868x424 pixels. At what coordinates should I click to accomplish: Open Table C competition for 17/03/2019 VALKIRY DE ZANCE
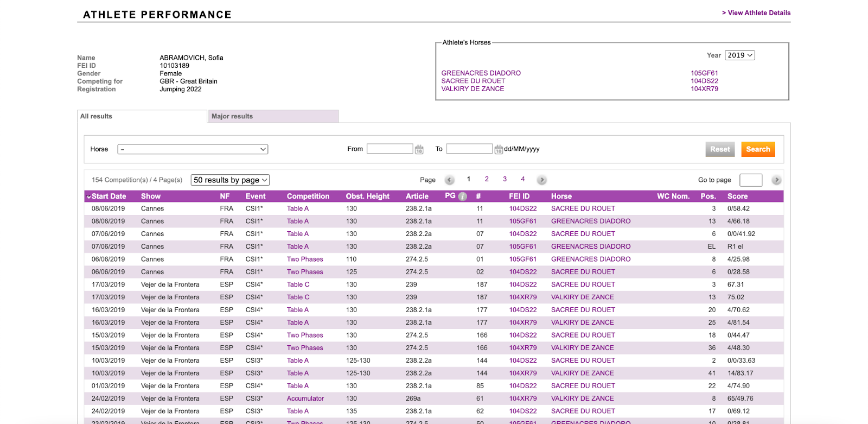click(x=298, y=298)
